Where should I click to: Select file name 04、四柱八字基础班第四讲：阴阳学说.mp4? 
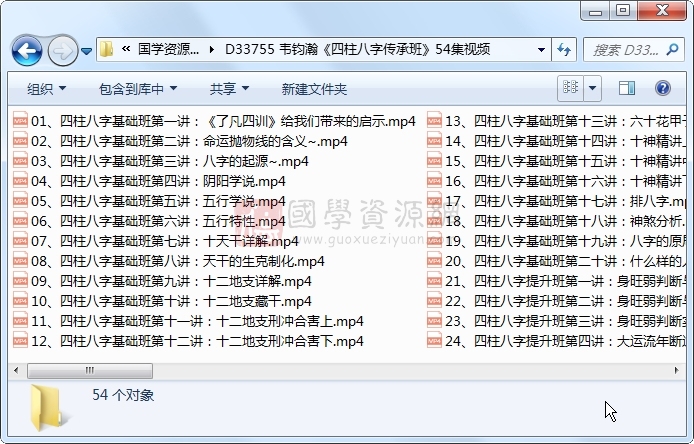tap(158, 181)
